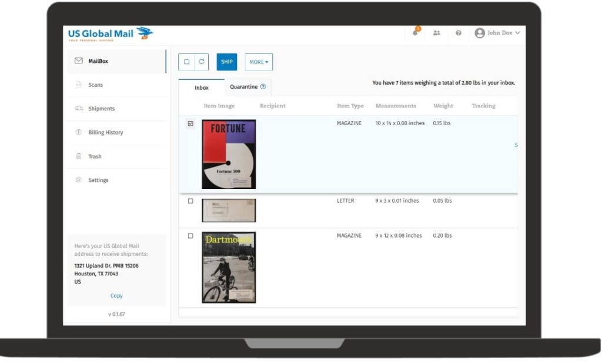
Task: Click the Copy address link
Action: click(116, 296)
